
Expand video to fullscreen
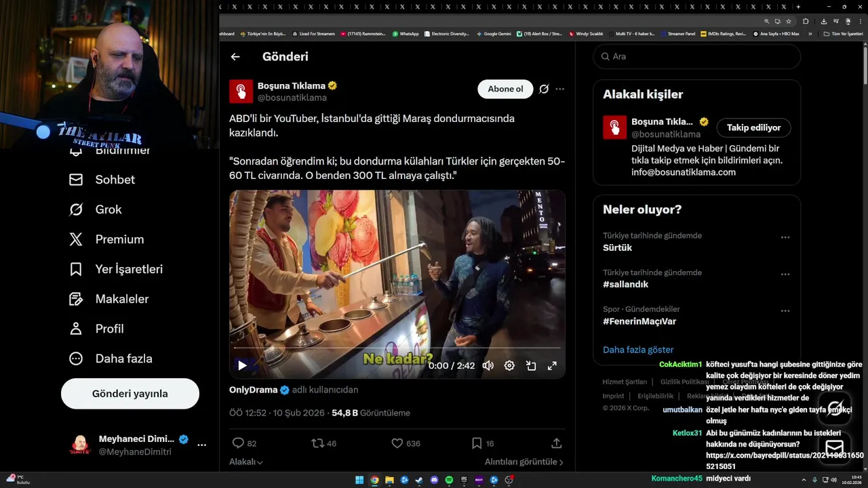click(552, 365)
